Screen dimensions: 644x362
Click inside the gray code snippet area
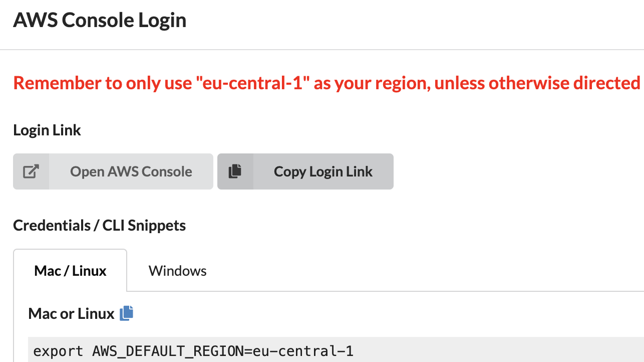pos(320,350)
